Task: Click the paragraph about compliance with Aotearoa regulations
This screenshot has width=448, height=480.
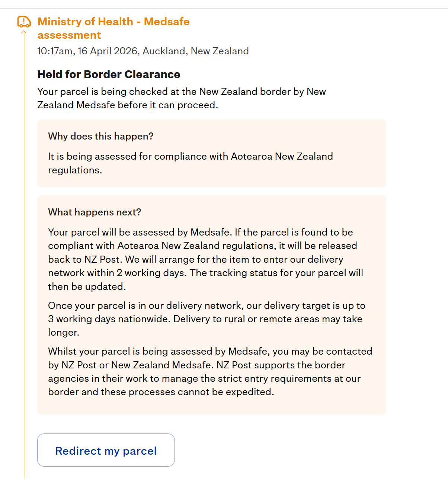Action: click(191, 163)
